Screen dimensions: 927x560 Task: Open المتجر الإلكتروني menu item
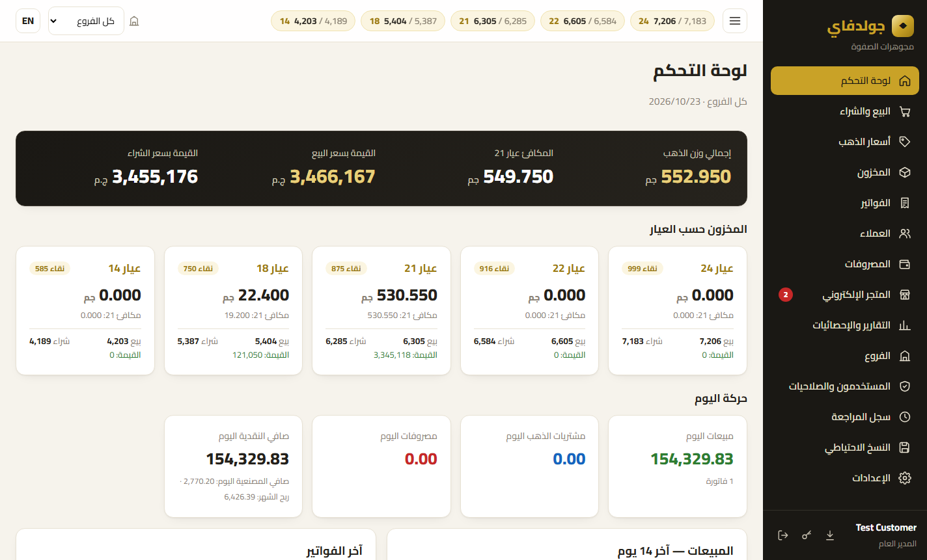[845, 295]
